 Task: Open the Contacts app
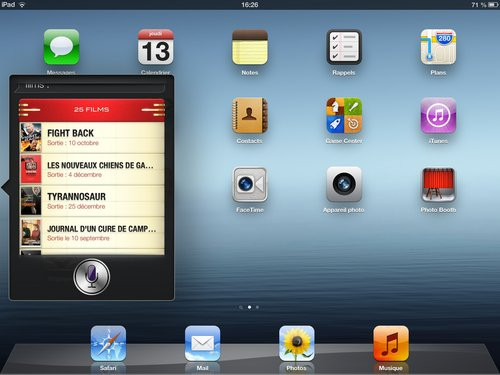pos(250,116)
